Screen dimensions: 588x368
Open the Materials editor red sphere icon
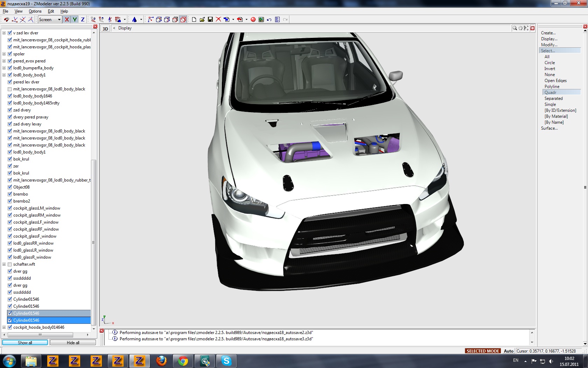point(253,20)
